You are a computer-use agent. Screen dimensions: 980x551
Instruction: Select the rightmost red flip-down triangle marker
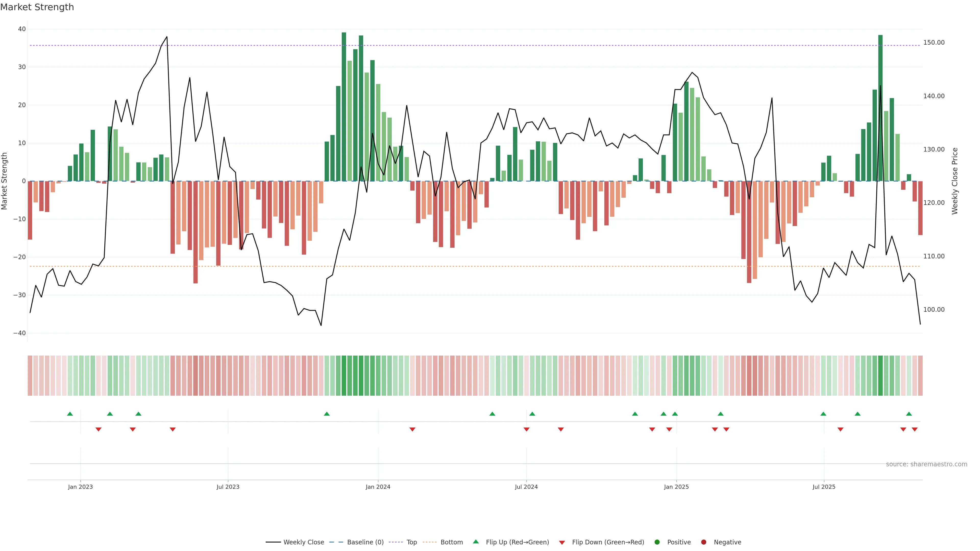point(915,429)
